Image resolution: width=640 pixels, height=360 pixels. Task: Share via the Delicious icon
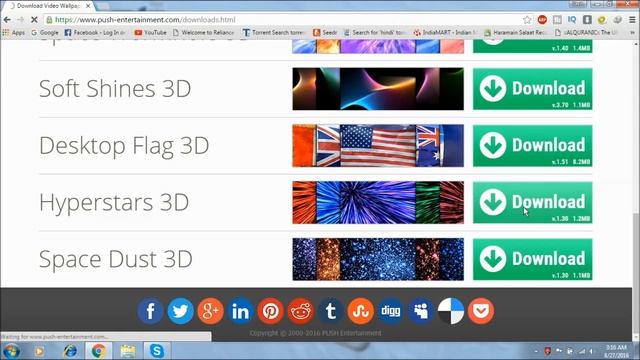[x=451, y=311]
